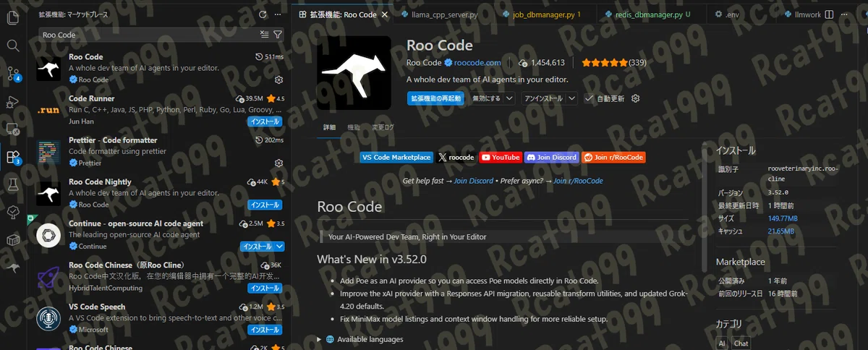
Task: Open install dropdown arrow for Continue extension
Action: click(280, 247)
